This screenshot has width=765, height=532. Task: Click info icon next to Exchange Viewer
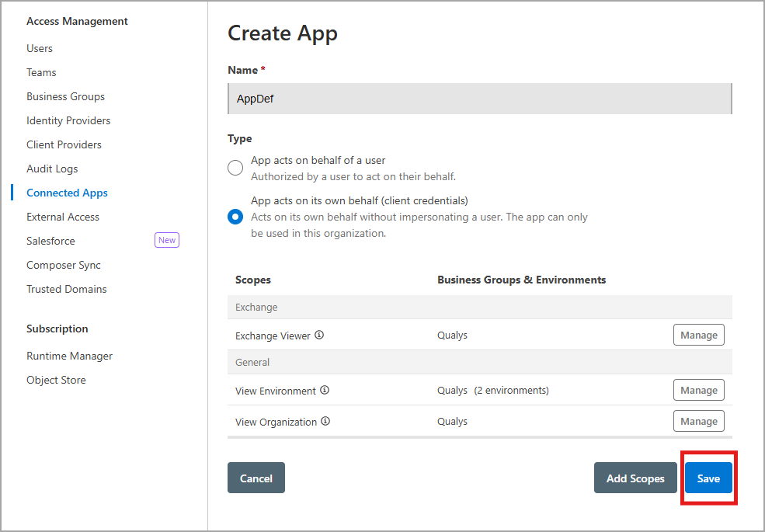pos(319,336)
